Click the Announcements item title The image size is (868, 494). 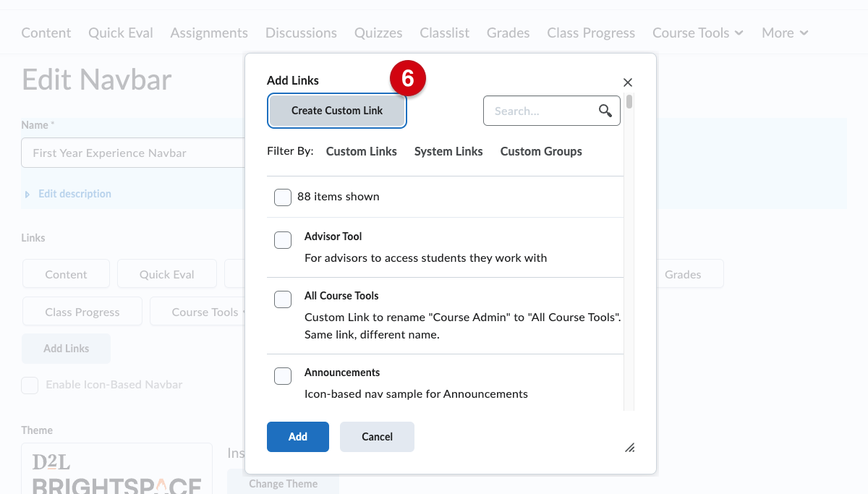point(342,372)
